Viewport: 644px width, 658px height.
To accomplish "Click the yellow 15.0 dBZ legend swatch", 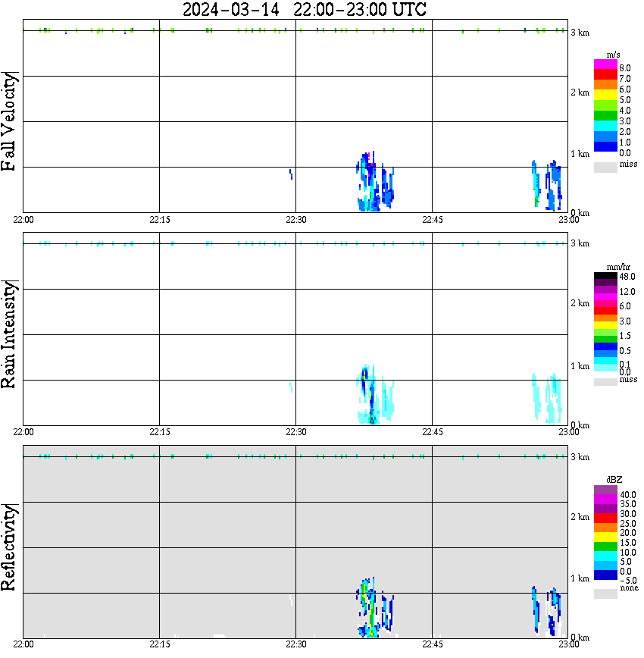I will [605, 537].
